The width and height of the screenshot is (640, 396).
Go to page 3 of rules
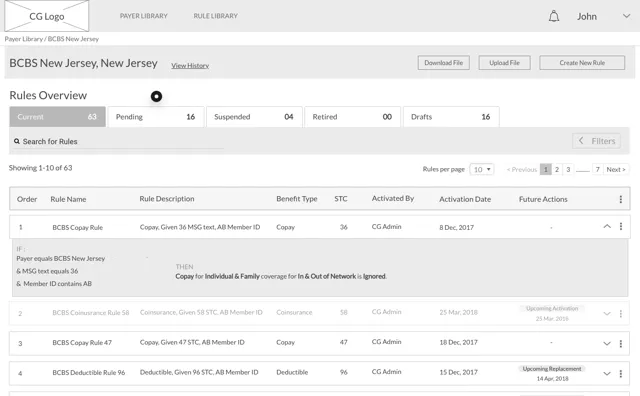pyautogui.click(x=568, y=169)
